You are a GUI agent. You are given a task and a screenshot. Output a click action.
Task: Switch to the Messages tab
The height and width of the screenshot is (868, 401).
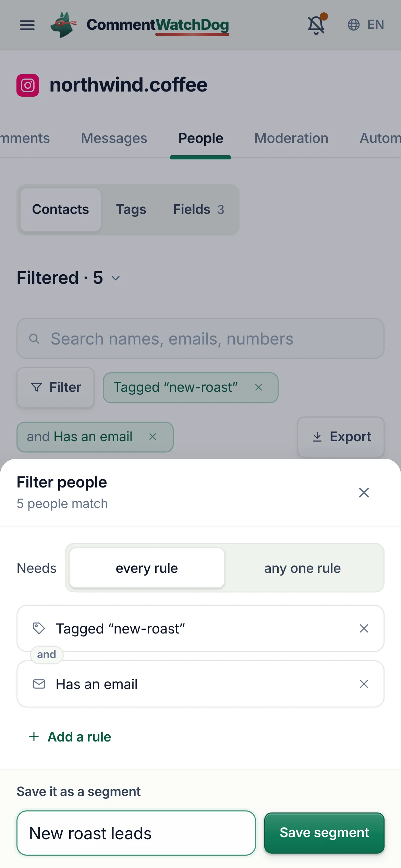(114, 138)
